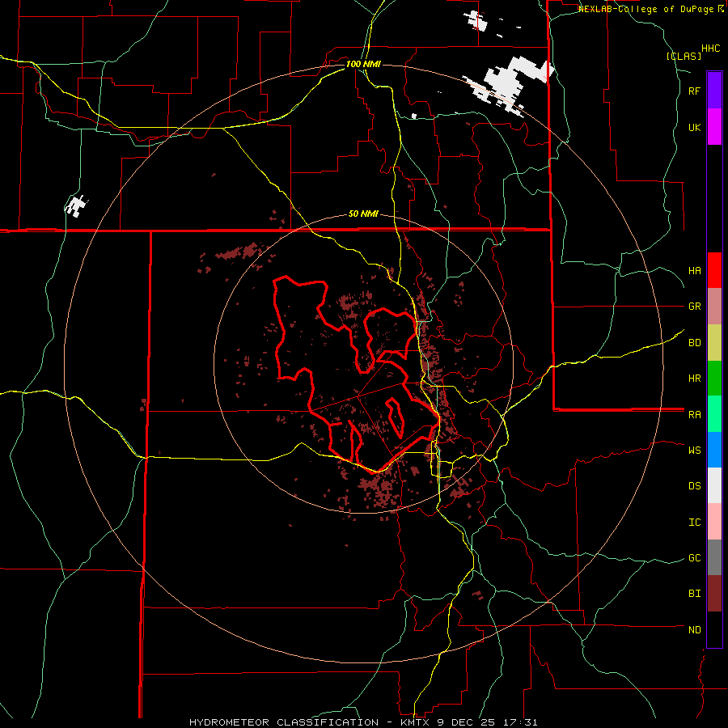The height and width of the screenshot is (728, 728).
Task: Click the GR legend label
Action: pyautogui.click(x=694, y=307)
